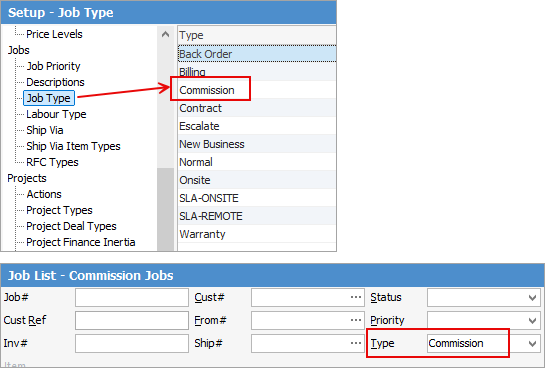This screenshot has width=545, height=368.
Task: Open Project Types setup
Action: click(x=59, y=210)
